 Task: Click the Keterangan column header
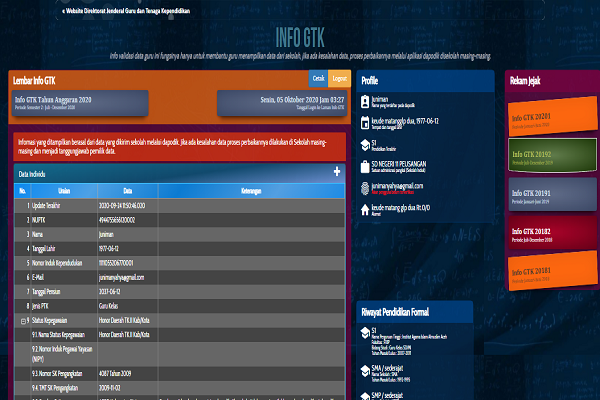(x=251, y=191)
